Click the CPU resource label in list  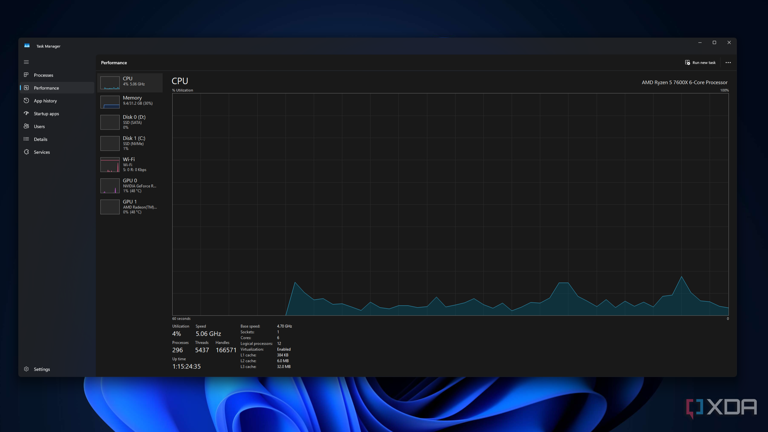(x=127, y=78)
